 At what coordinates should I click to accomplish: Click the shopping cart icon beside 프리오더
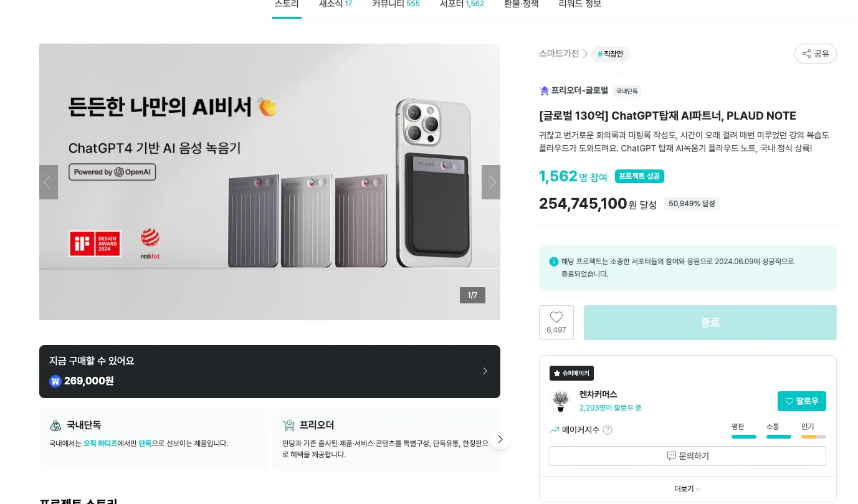[x=288, y=424]
